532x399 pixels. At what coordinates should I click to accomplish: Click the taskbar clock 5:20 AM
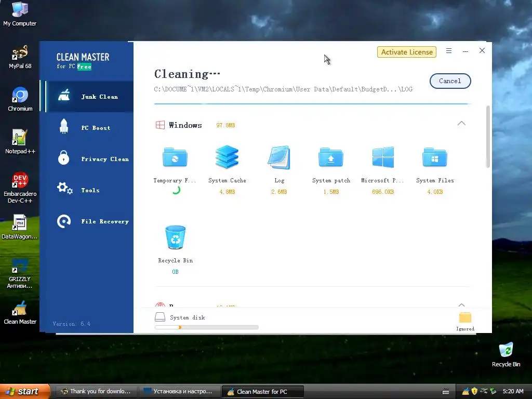513,391
